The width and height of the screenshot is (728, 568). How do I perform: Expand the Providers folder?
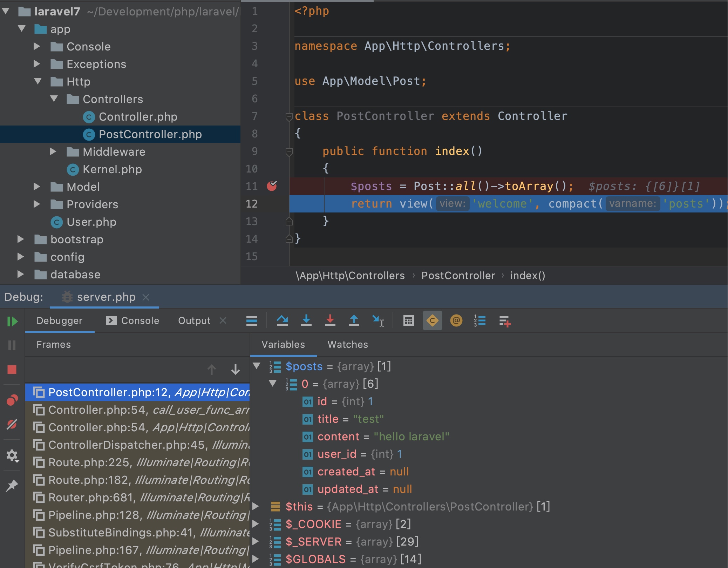tap(37, 204)
